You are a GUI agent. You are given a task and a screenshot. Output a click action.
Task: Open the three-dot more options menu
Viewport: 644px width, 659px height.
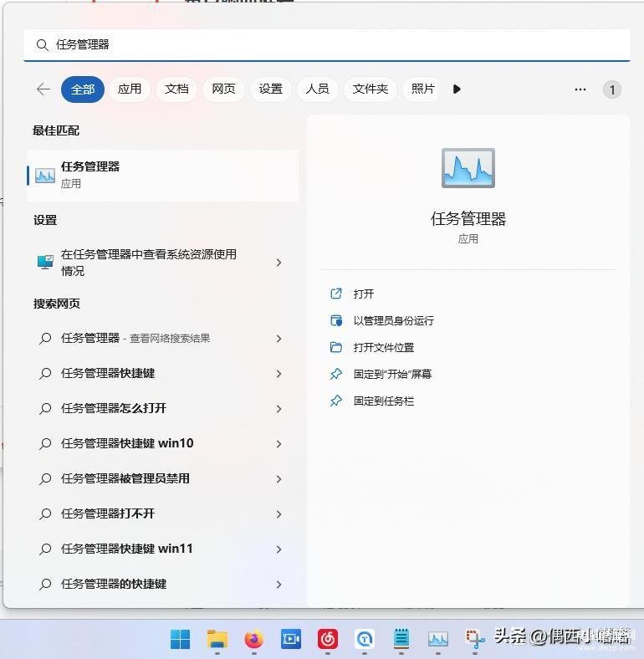(x=580, y=89)
